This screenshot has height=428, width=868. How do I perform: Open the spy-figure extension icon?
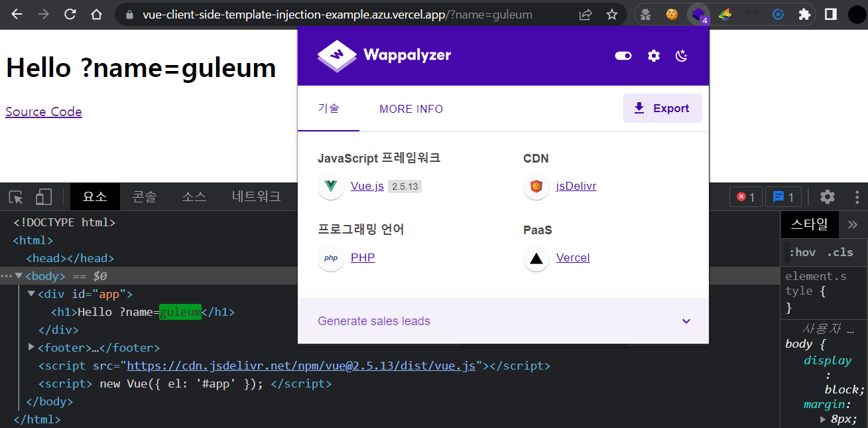[647, 14]
